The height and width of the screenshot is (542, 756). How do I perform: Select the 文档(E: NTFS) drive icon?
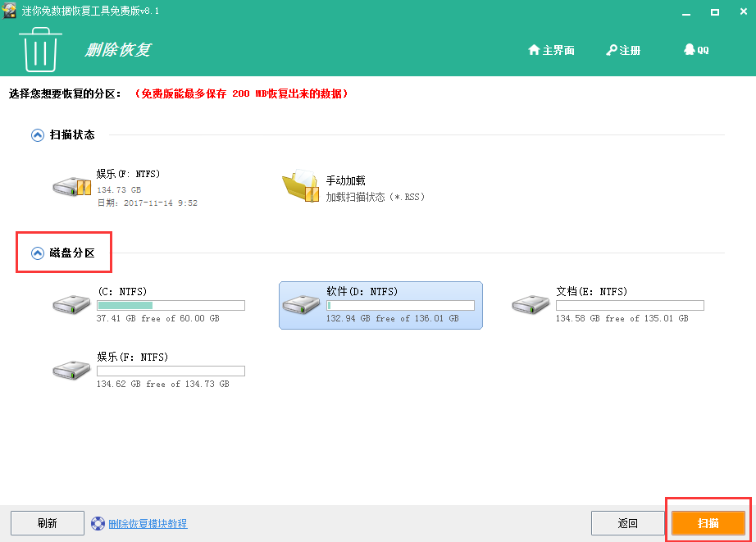tap(531, 305)
